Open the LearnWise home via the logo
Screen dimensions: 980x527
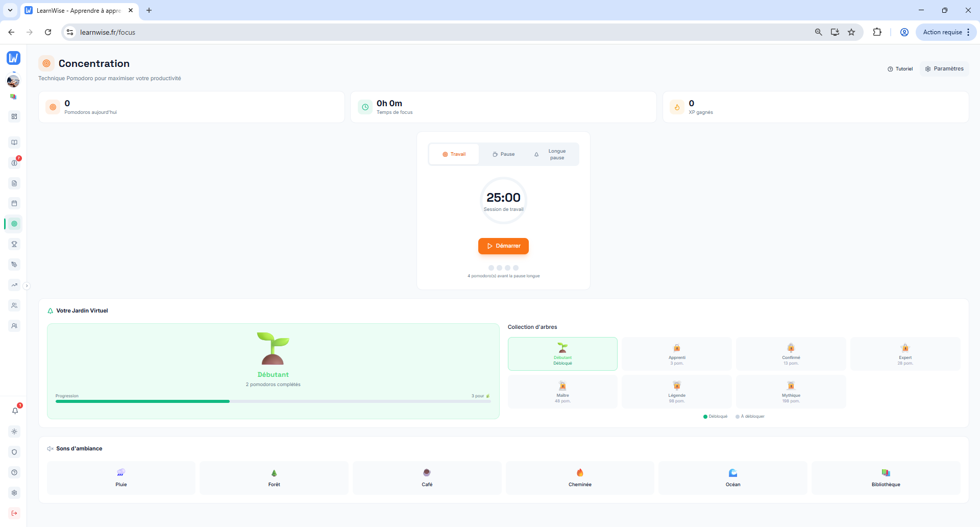[x=13, y=58]
